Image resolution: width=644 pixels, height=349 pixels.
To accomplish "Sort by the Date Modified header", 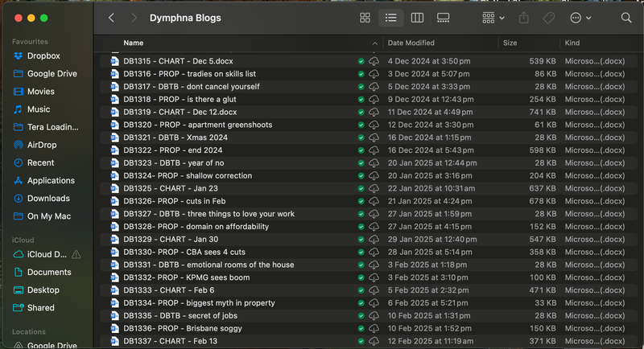I will (411, 43).
